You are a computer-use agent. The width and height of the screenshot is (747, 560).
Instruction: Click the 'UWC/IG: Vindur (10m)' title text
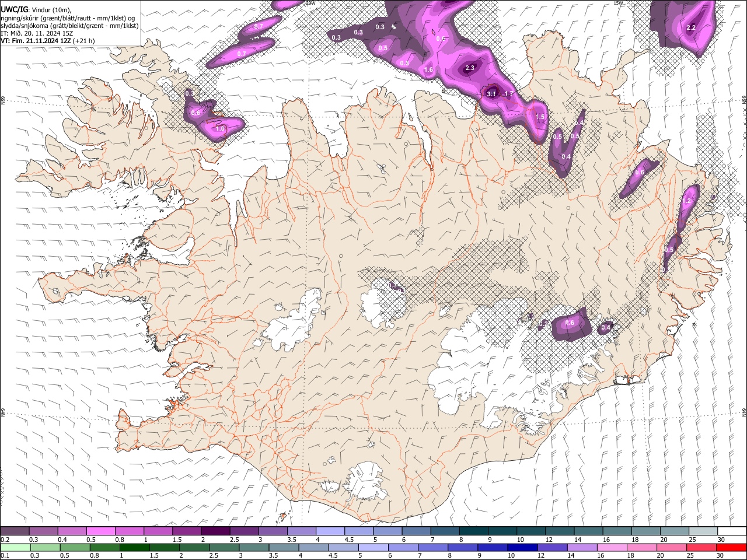36,9
